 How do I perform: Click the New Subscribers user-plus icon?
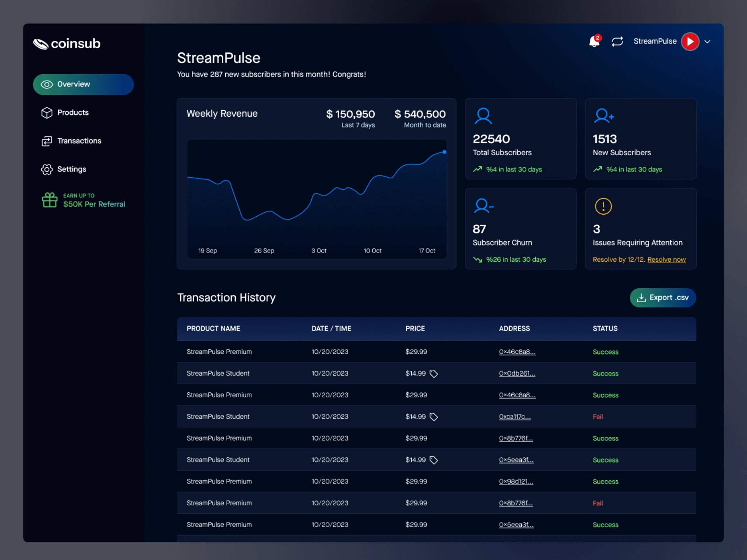(x=604, y=116)
